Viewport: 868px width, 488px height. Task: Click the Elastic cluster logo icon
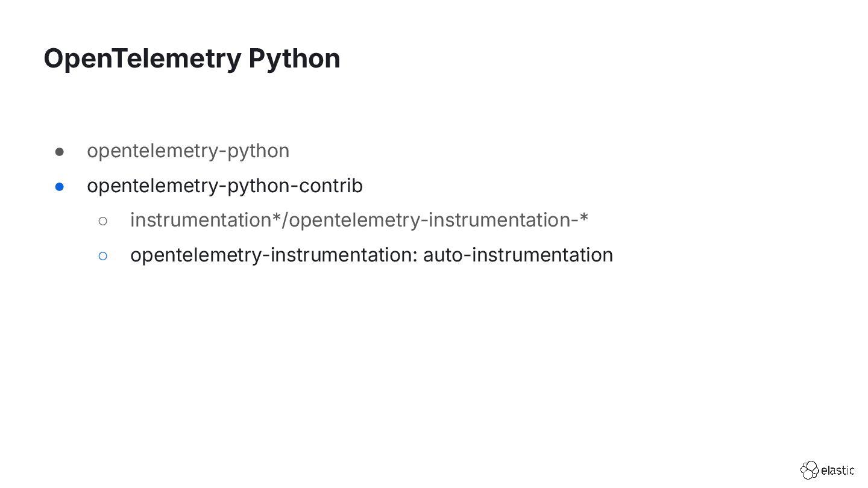[809, 470]
